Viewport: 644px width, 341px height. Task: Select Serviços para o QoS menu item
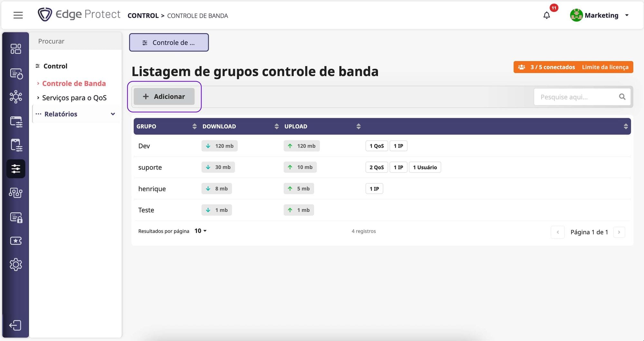click(74, 98)
